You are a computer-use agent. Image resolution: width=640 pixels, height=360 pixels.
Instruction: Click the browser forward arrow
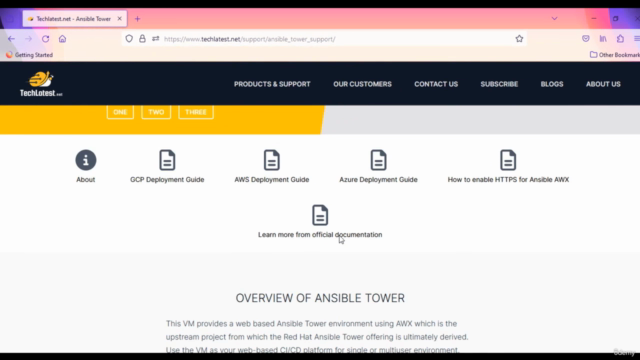pos(28,39)
